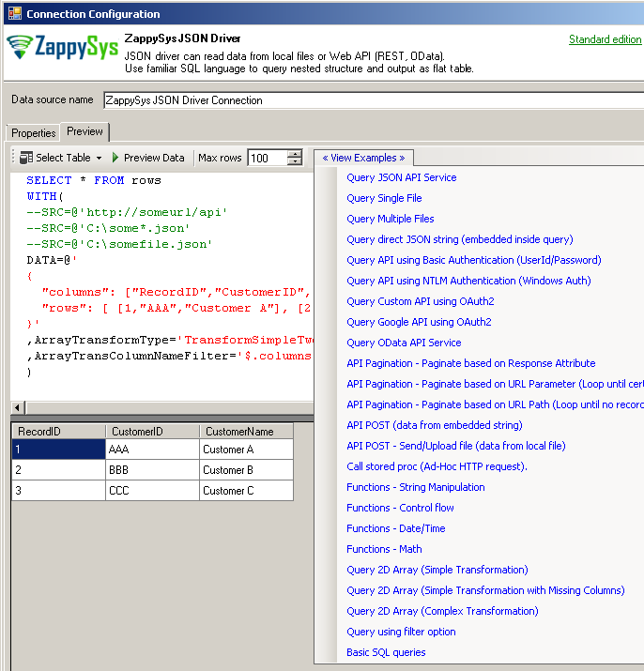Click the Select Table icon

tap(26, 158)
